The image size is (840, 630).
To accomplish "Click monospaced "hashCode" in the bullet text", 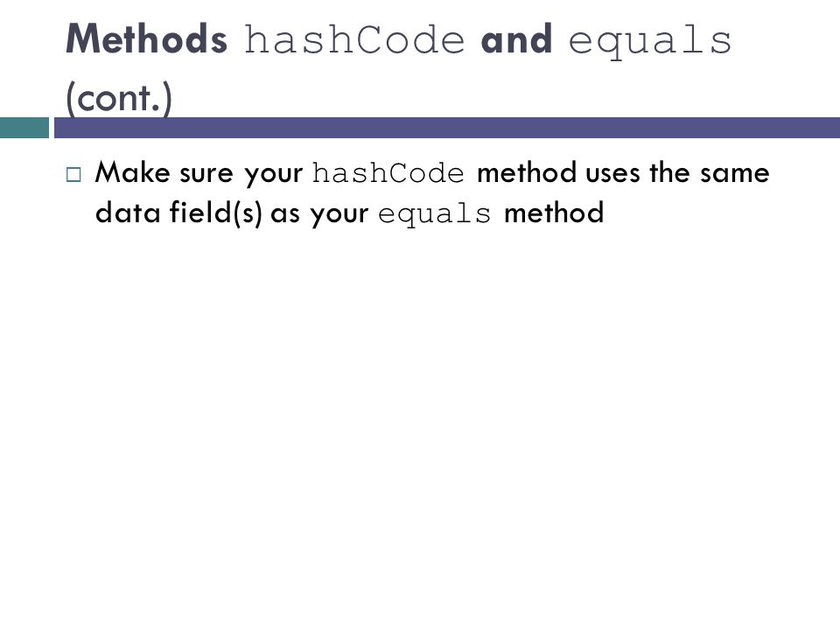I will pyautogui.click(x=388, y=173).
